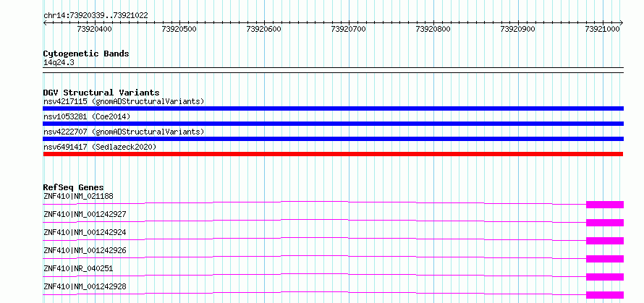Click the nsv1053281 (Coe2014) label

click(87, 116)
